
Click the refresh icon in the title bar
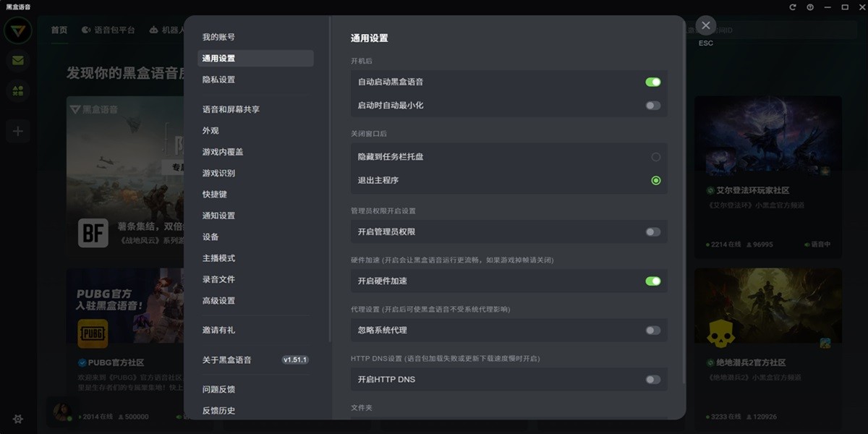pos(793,7)
